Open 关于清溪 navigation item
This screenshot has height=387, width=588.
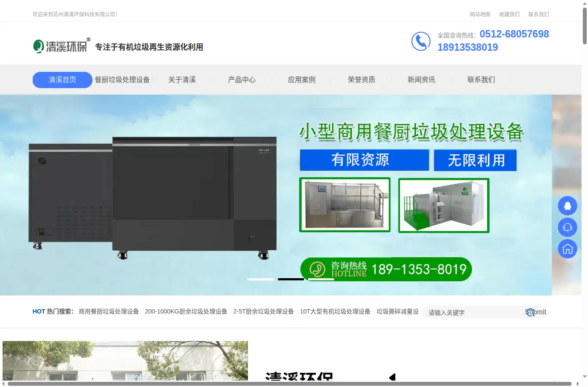click(x=182, y=80)
